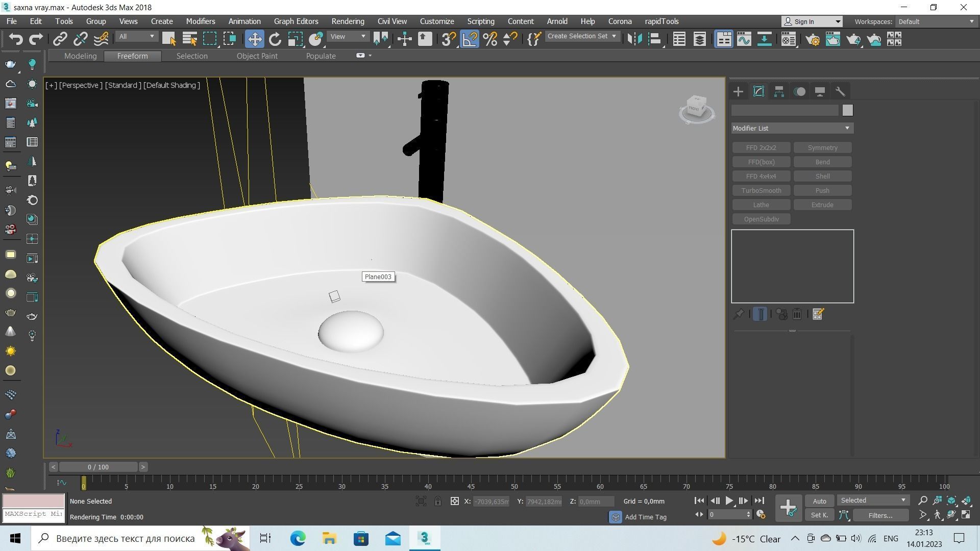The width and height of the screenshot is (980, 551).
Task: Click the Mirror tool icon
Action: tap(634, 39)
